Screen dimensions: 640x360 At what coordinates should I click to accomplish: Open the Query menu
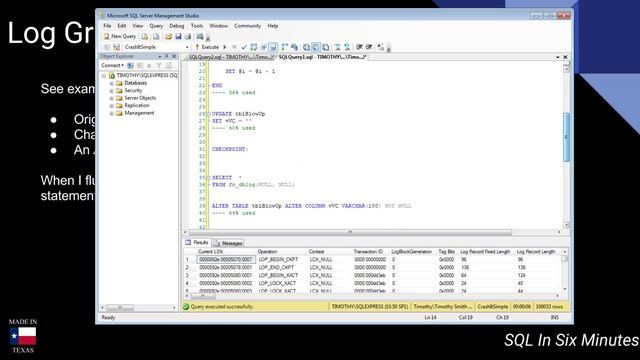click(x=156, y=26)
